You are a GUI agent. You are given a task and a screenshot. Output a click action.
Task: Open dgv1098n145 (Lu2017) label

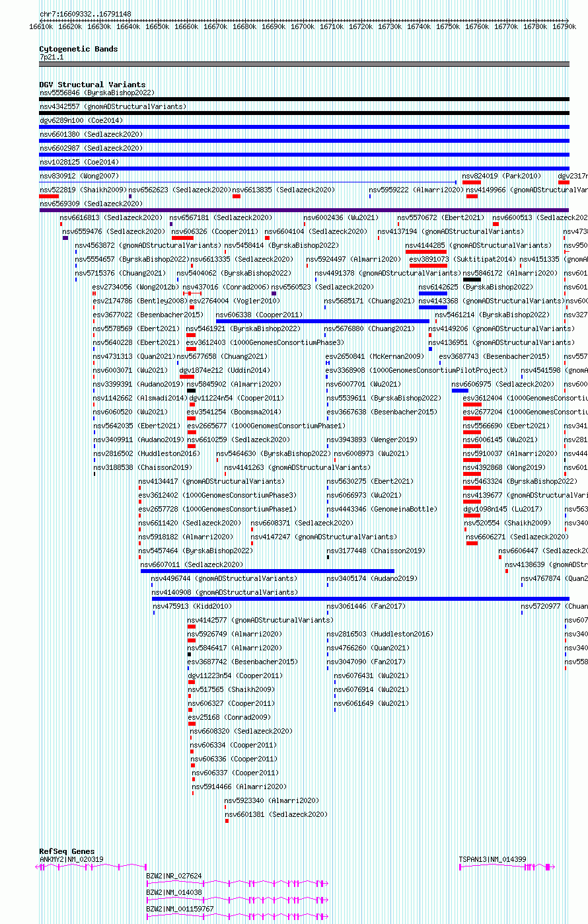coord(503,510)
